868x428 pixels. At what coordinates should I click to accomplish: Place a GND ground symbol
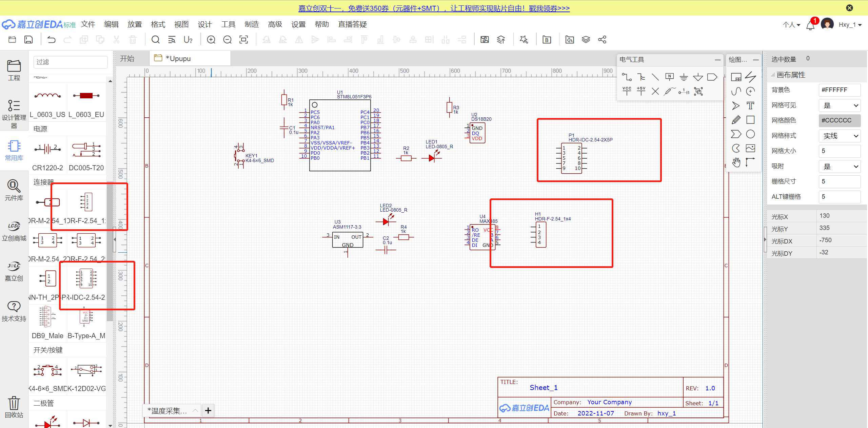684,77
